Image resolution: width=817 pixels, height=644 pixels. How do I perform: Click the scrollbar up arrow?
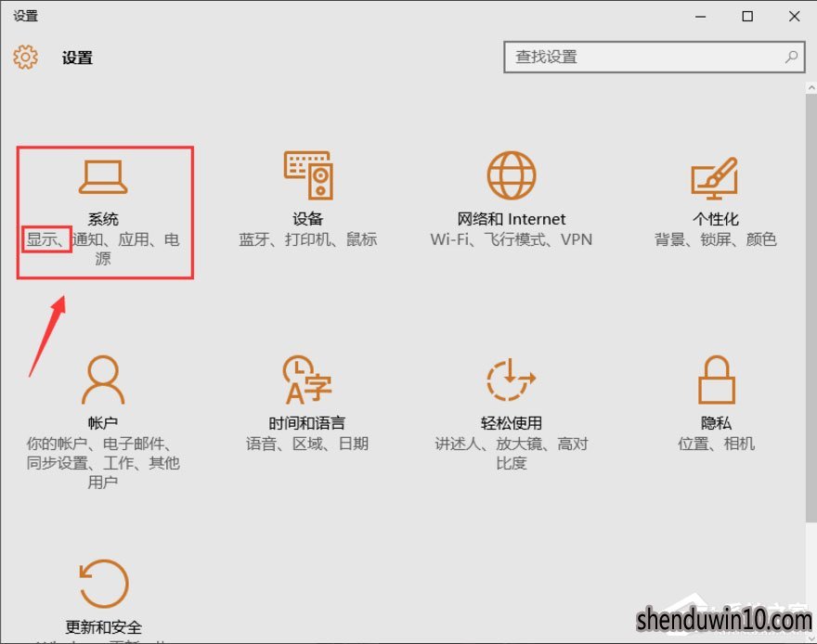[811, 88]
